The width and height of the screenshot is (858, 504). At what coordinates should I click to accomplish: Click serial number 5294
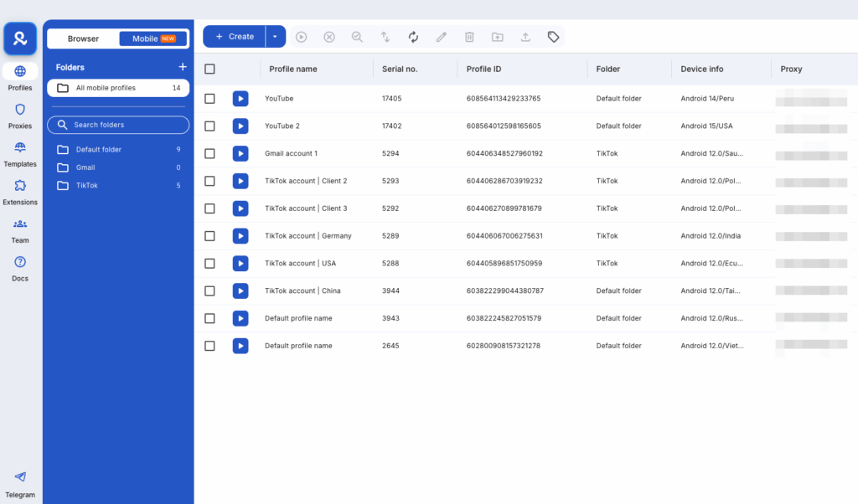tap(390, 153)
